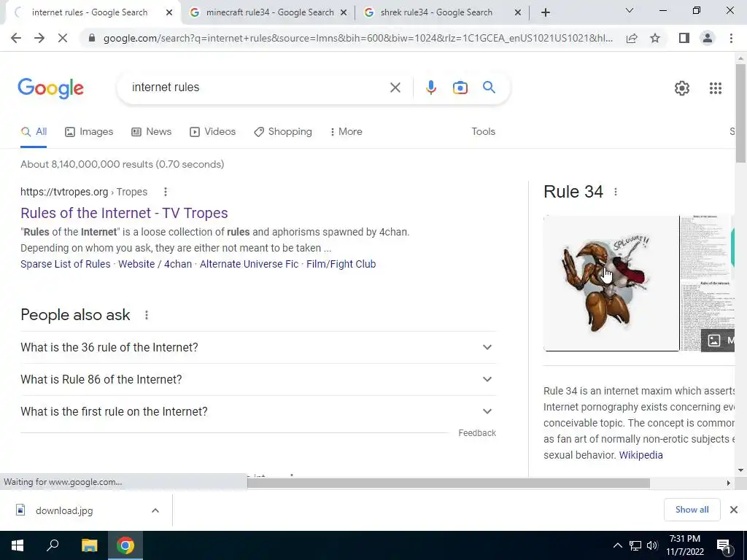747x560 pixels.
Task: Expand the first rule on Internet question
Action: [258, 411]
